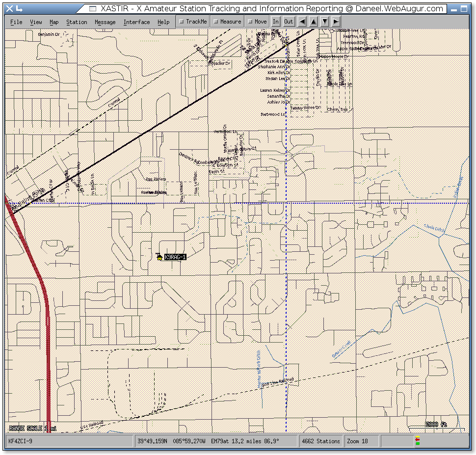Click the KF4ZCI-9 status field

tap(70, 441)
